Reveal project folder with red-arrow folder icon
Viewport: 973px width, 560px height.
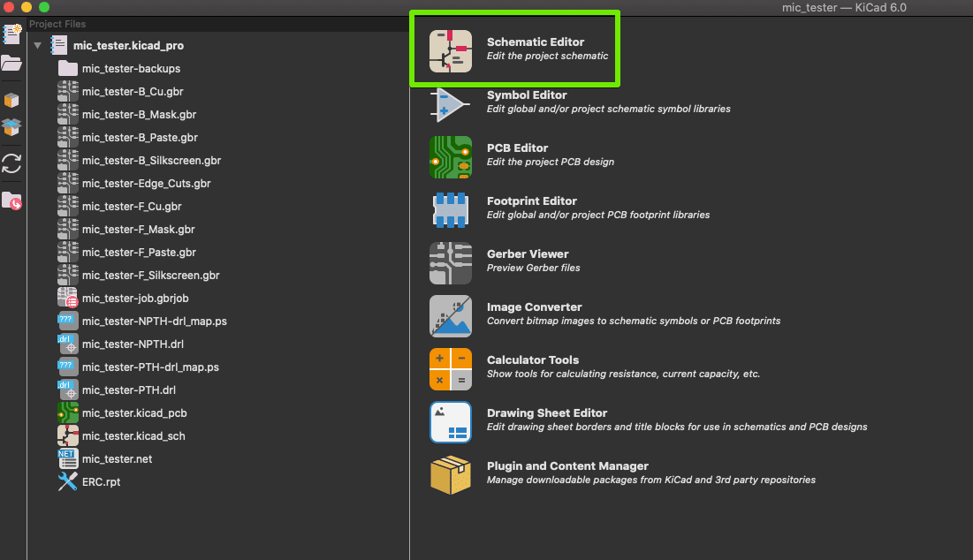coord(11,201)
